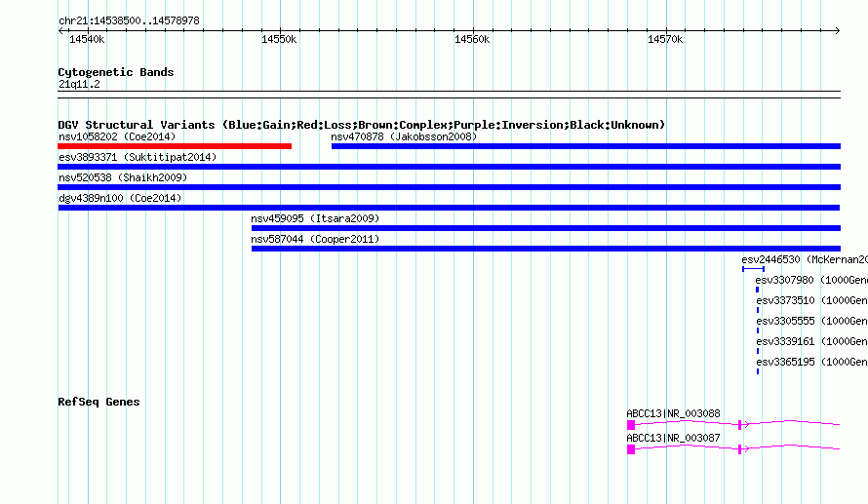Click the blue dgv4389n100 variant bar
This screenshot has height=504, width=868.
click(x=449, y=208)
